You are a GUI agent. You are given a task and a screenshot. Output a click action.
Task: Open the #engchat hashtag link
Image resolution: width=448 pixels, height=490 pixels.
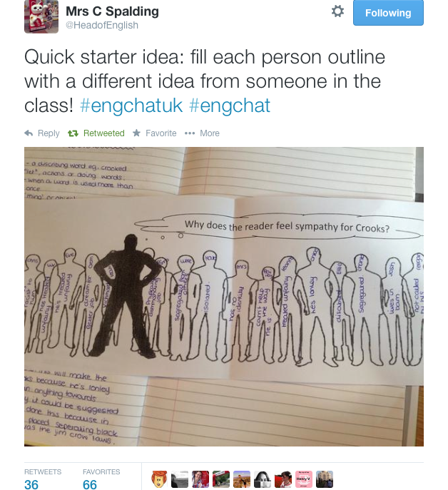coord(230,106)
